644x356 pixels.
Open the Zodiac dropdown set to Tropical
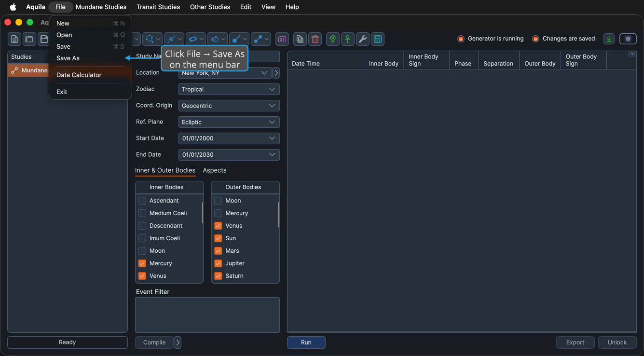tap(229, 89)
